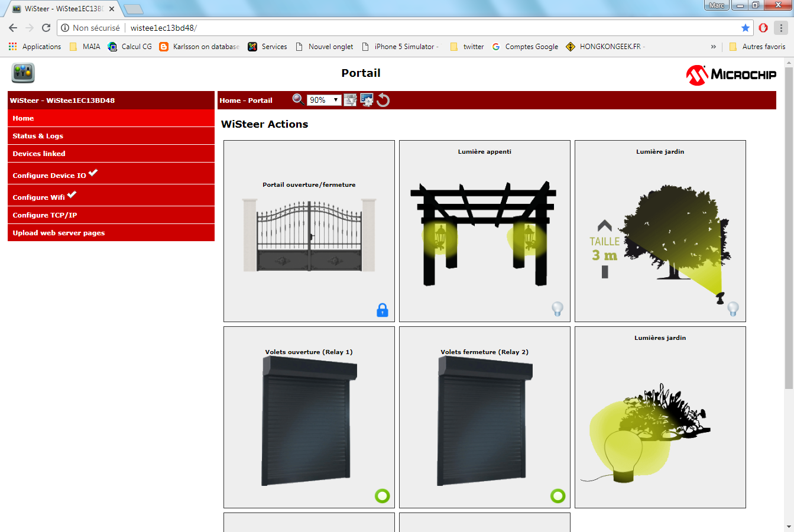Toggle the blue lock on Portail tile
The image size is (794, 532).
(383, 310)
